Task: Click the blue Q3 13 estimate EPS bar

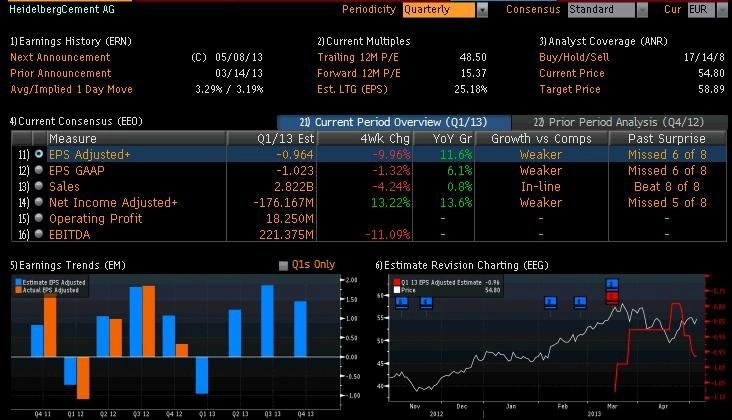Action: 267,321
